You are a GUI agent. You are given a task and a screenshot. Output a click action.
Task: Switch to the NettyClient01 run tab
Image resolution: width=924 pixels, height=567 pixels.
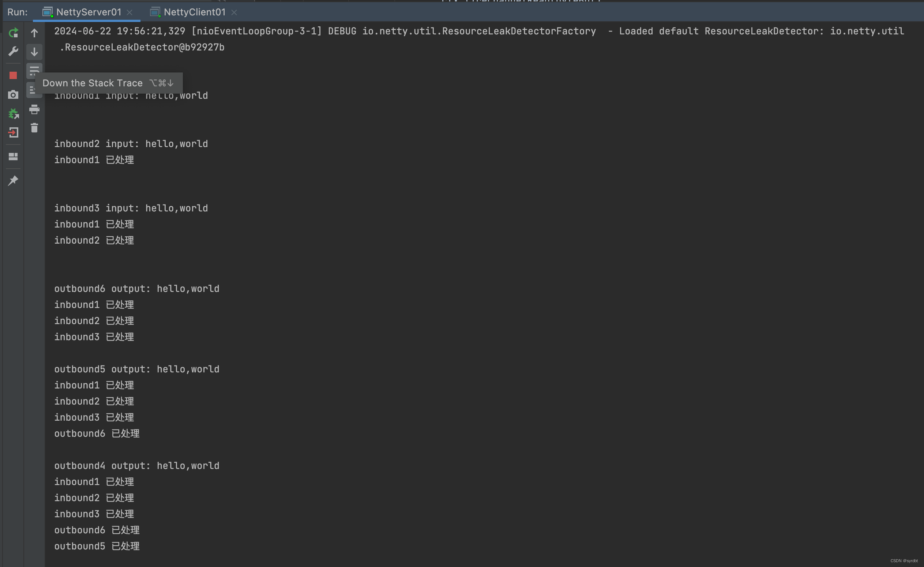[194, 12]
